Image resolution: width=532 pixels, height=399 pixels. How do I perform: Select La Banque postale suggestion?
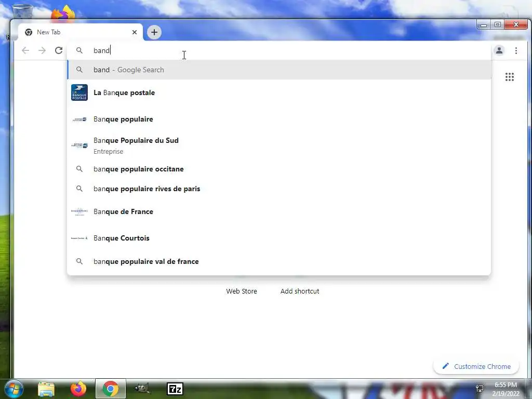(279, 92)
